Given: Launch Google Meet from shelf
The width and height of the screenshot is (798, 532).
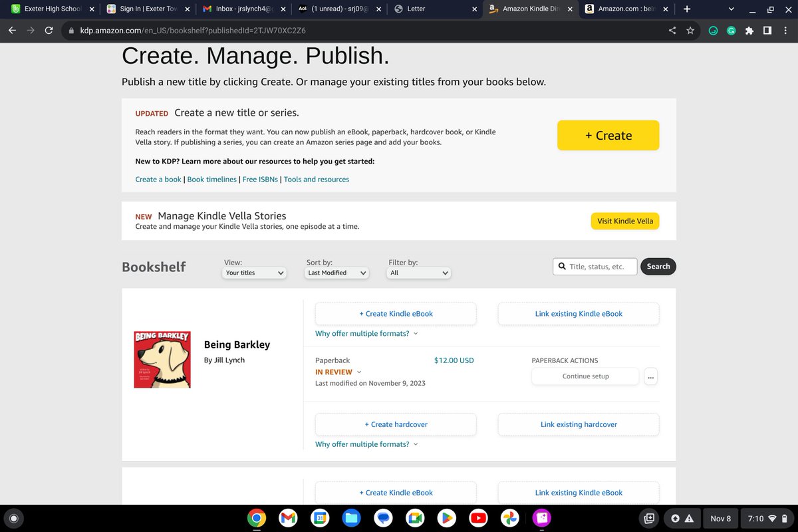Looking at the screenshot, I should (x=414, y=518).
